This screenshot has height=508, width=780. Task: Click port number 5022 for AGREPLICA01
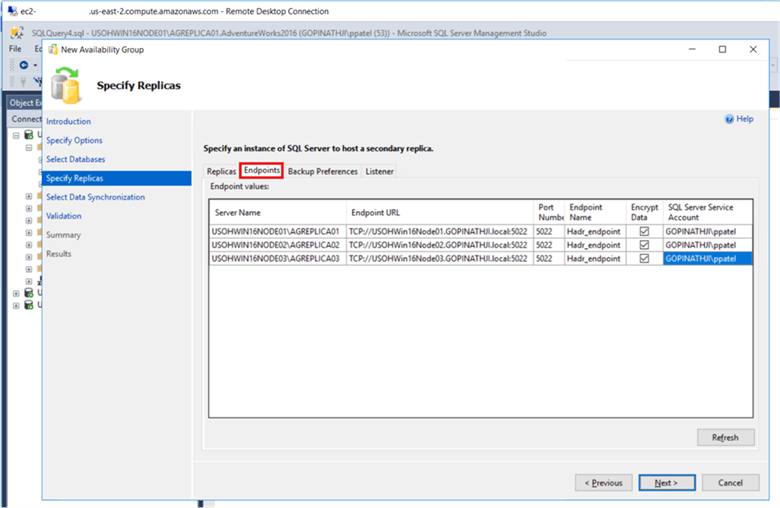(549, 231)
